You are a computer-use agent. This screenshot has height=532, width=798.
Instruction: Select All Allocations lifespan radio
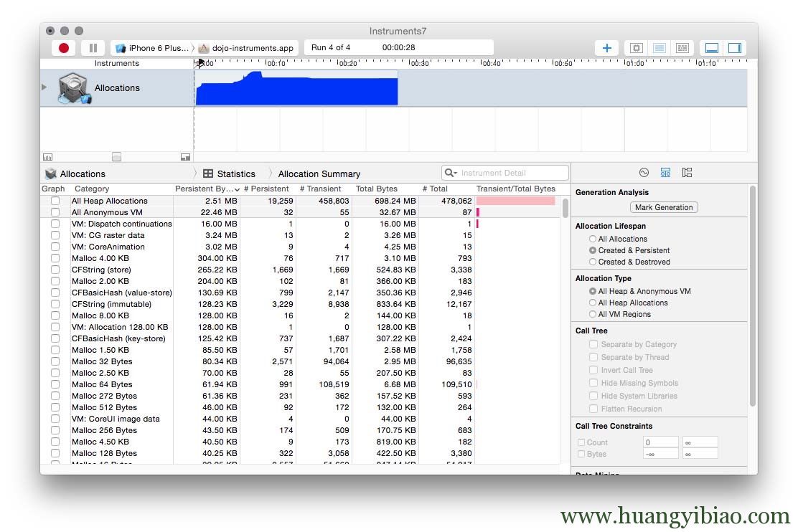pos(592,239)
